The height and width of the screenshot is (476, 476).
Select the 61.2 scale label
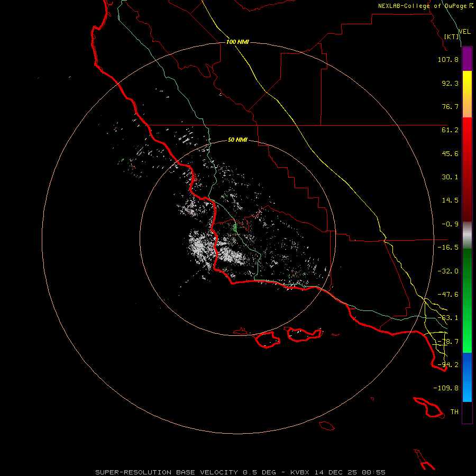(x=450, y=130)
